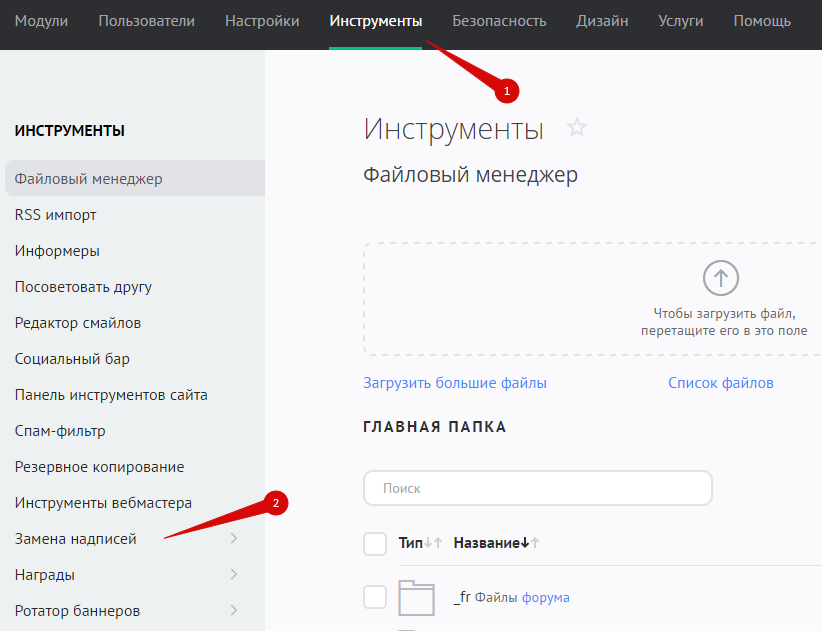Open the форума link in the _fr row
822x631 pixels.
pyautogui.click(x=545, y=598)
